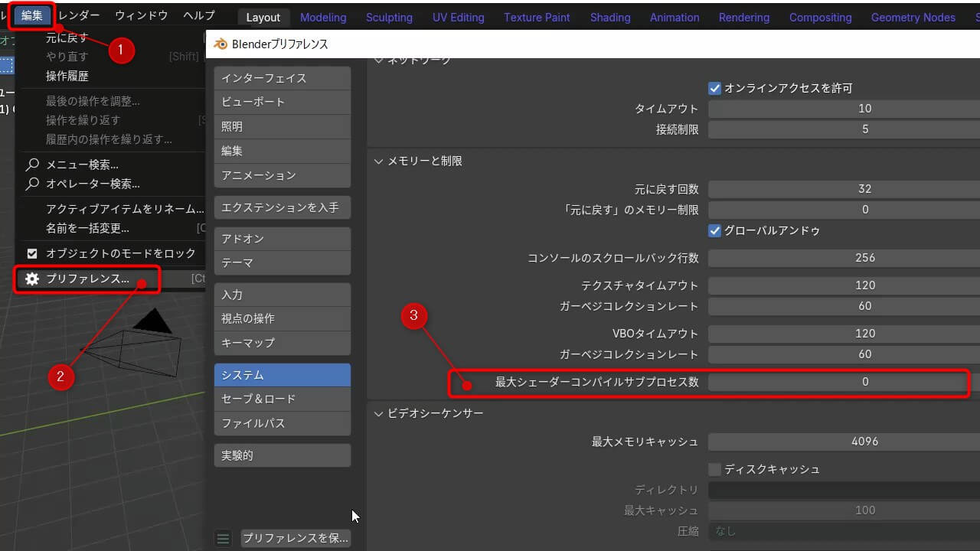Open the hamburger menu next to プリファレンスを保存
This screenshot has width=980, height=551.
tap(223, 538)
